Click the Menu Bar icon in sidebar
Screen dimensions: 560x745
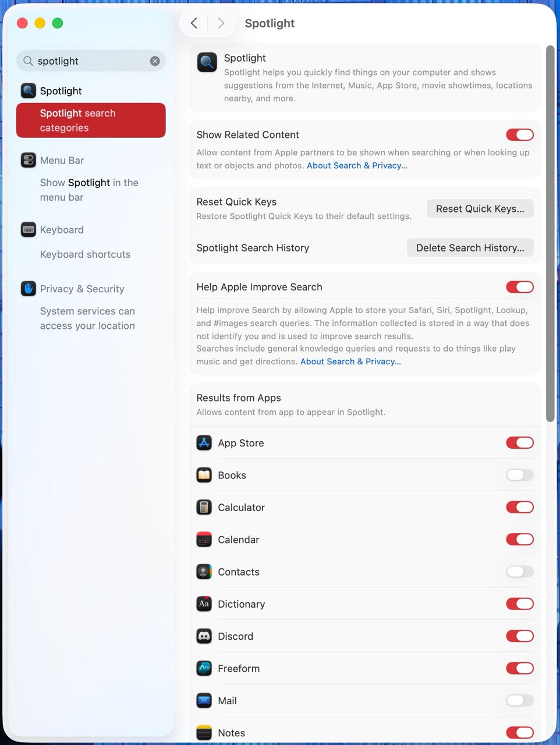pyautogui.click(x=29, y=160)
